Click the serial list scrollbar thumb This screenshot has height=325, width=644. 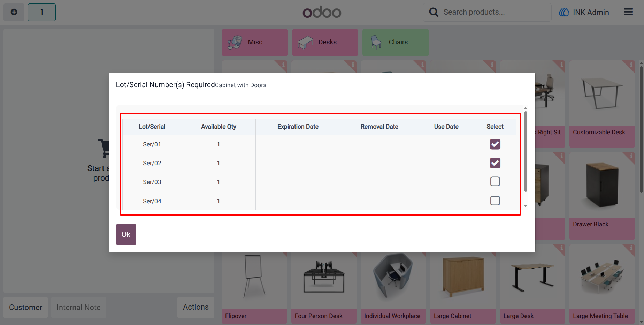tap(526, 151)
